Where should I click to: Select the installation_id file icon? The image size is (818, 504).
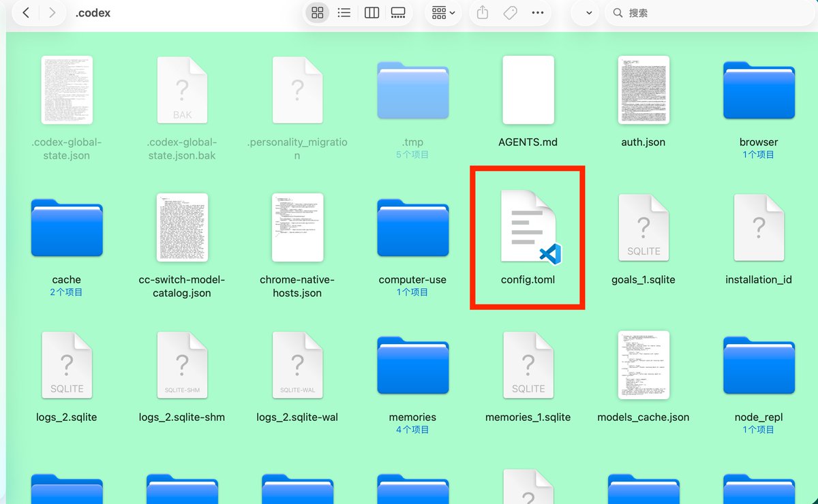coord(759,227)
